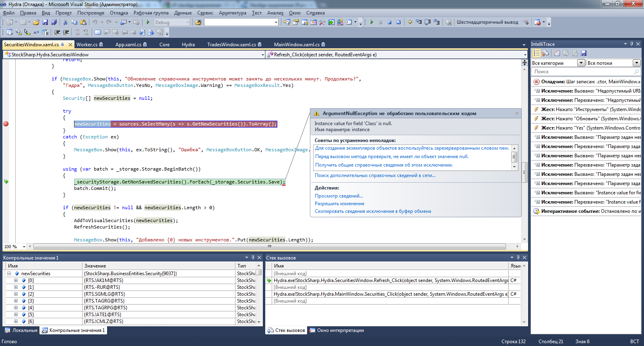The image size is (644, 346).
Task: Open the 'Все категории' filter dropdown
Action: tap(581, 63)
